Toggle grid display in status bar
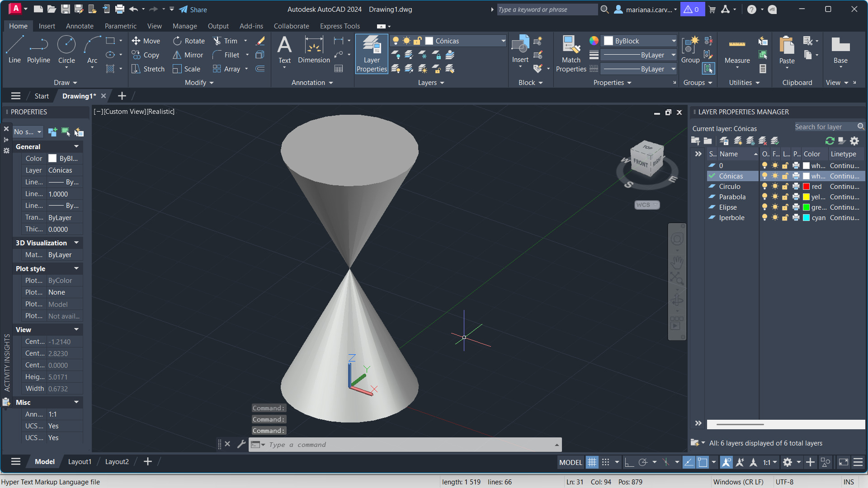868x488 pixels. [x=592, y=462]
